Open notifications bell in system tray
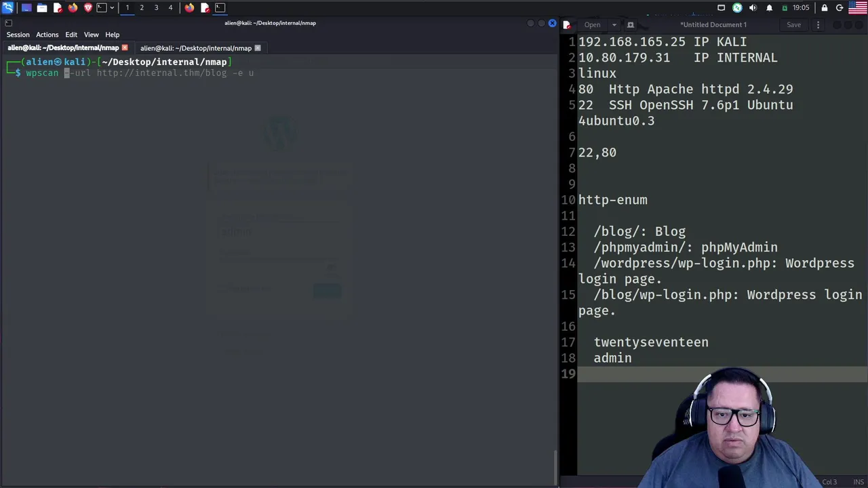This screenshot has height=488, width=868. pos(769,7)
